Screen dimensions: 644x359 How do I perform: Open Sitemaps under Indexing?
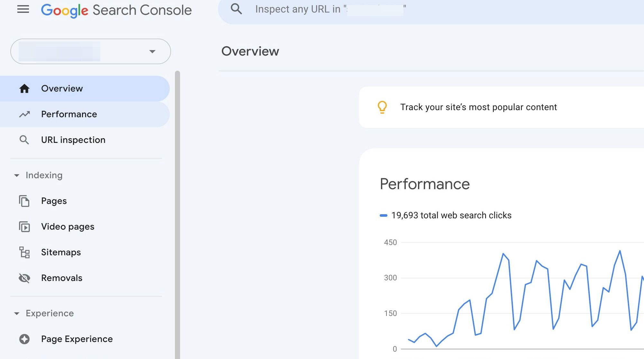tap(85, 252)
